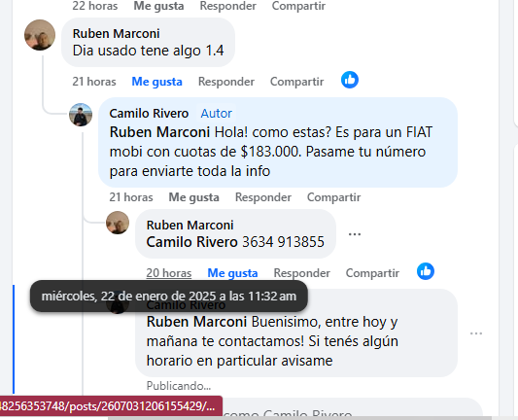Click Compartir under the phone number comment
The height and width of the screenshot is (420, 518).
tap(372, 273)
